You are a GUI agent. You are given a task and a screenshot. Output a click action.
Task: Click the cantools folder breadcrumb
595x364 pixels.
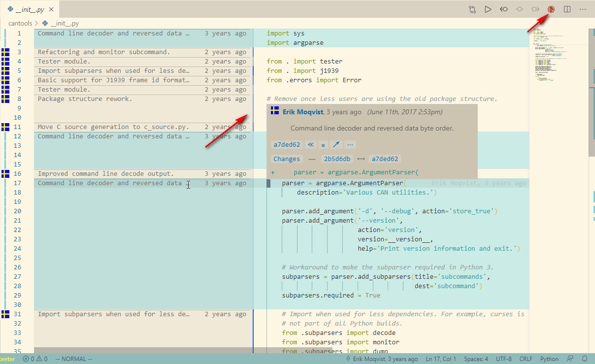point(20,23)
